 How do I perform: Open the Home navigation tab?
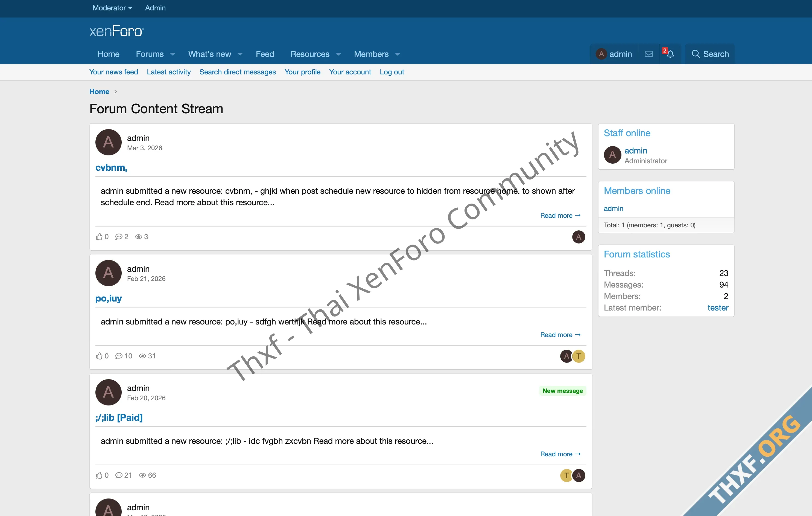coord(108,54)
